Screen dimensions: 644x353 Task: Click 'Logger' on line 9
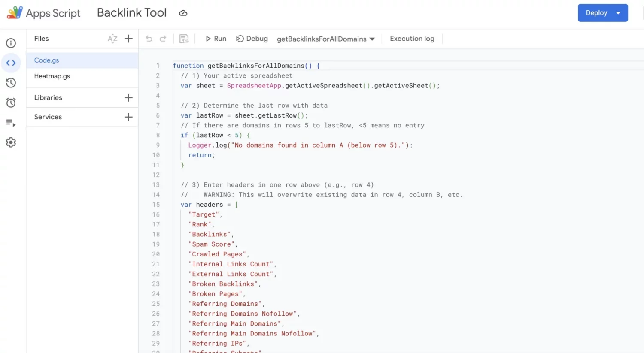point(200,145)
